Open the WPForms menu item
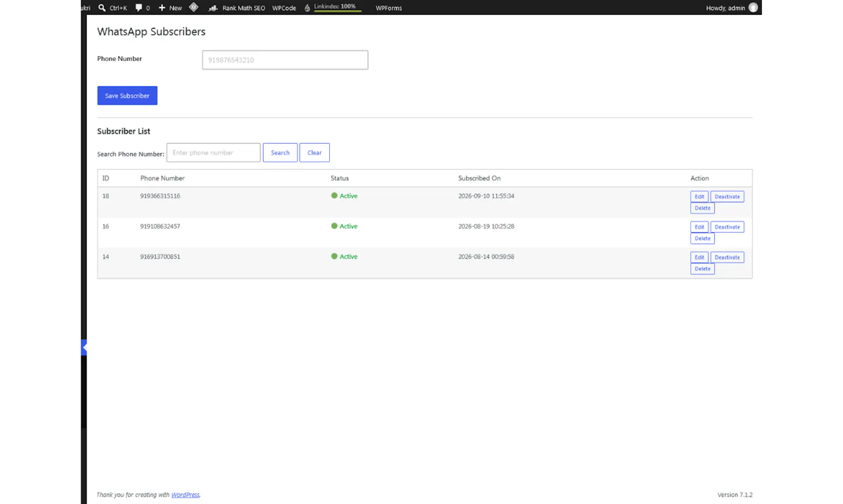This screenshot has height=504, width=843. click(389, 8)
